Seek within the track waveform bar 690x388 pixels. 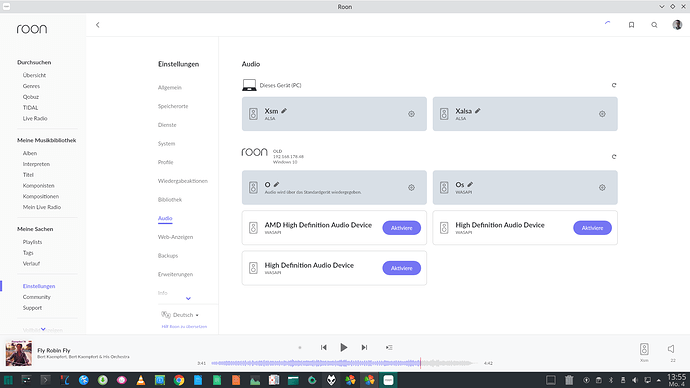click(344, 363)
